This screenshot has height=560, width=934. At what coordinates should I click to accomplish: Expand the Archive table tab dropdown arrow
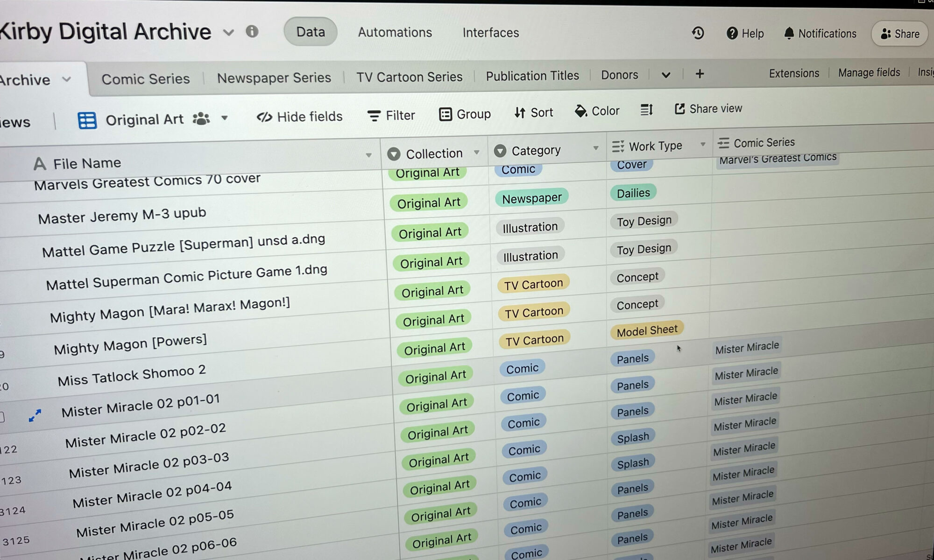pos(66,79)
